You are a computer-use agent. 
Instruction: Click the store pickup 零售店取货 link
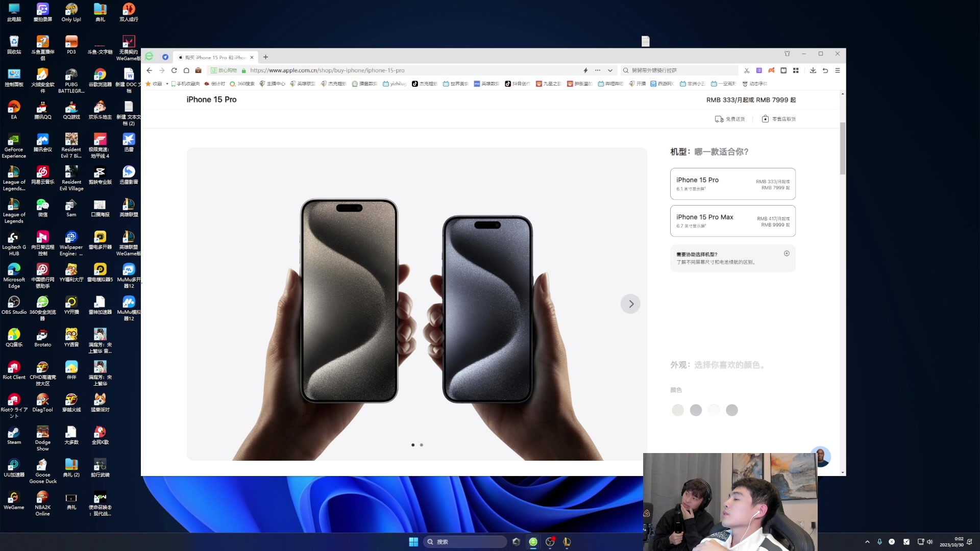[779, 119]
